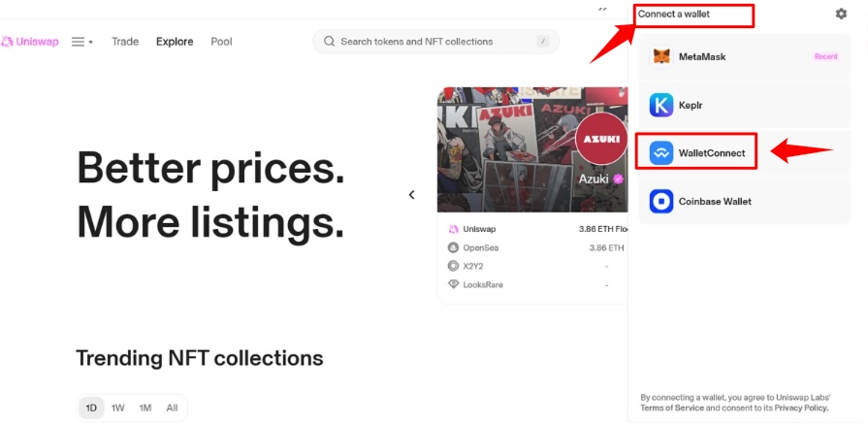Go to the Explore tab
The width and height of the screenshot is (868, 424).
pyautogui.click(x=175, y=42)
